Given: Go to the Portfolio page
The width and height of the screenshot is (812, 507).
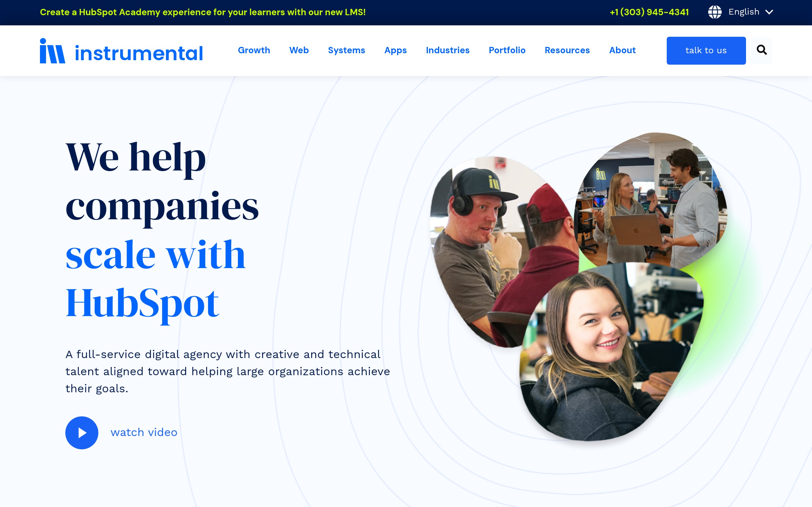Looking at the screenshot, I should click(x=507, y=50).
